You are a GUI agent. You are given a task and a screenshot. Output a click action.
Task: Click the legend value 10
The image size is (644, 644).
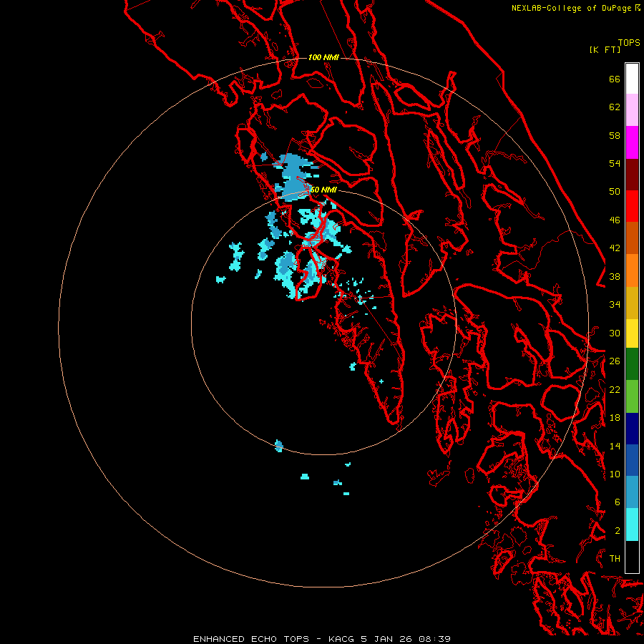coord(615,474)
